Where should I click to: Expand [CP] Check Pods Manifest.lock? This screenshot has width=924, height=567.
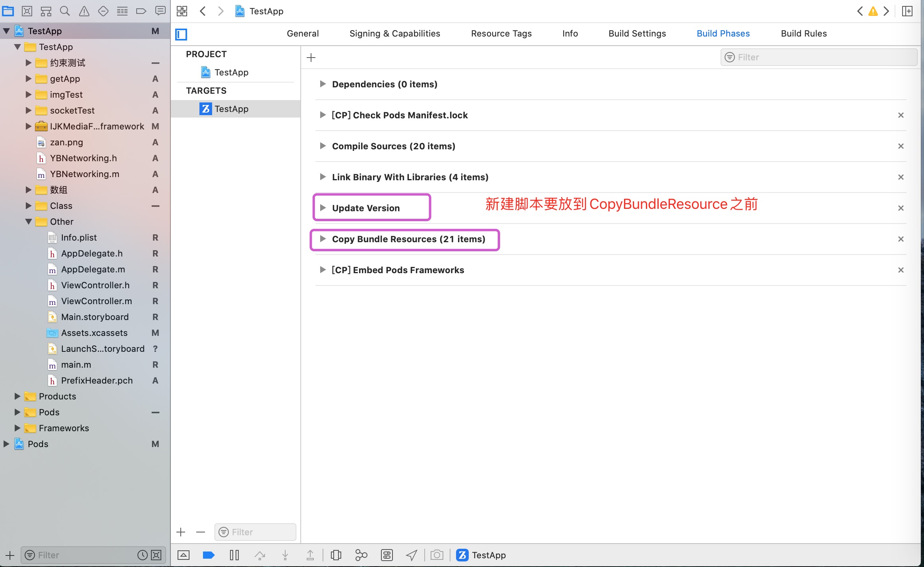point(323,115)
